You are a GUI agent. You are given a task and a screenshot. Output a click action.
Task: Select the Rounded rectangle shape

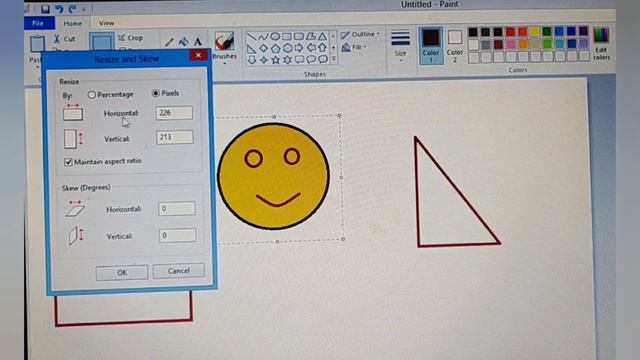pyautogui.click(x=299, y=37)
